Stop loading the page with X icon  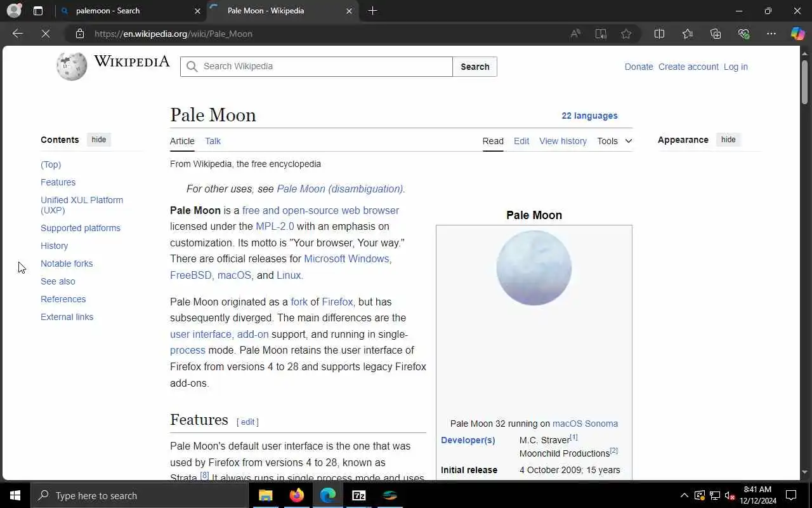point(46,34)
